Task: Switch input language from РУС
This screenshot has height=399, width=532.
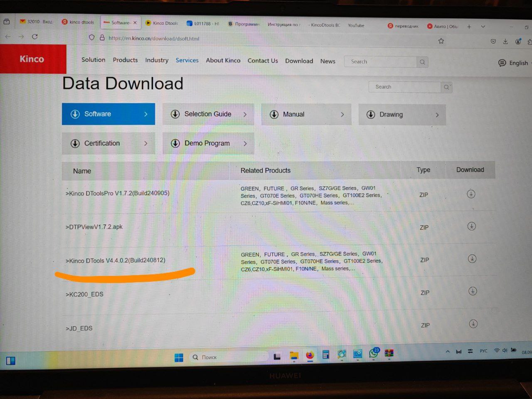Action: pyautogui.click(x=483, y=351)
